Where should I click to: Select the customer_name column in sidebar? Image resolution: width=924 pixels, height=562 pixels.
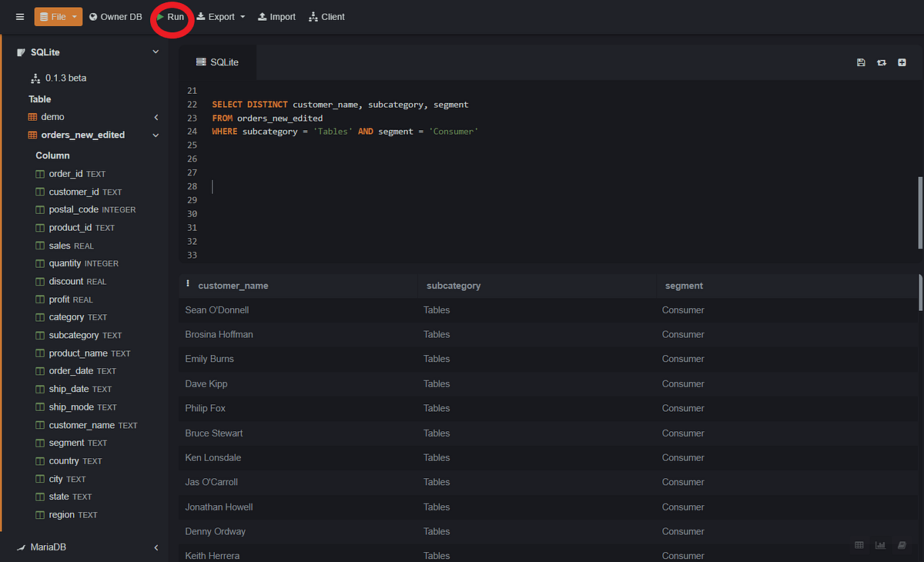click(x=82, y=425)
